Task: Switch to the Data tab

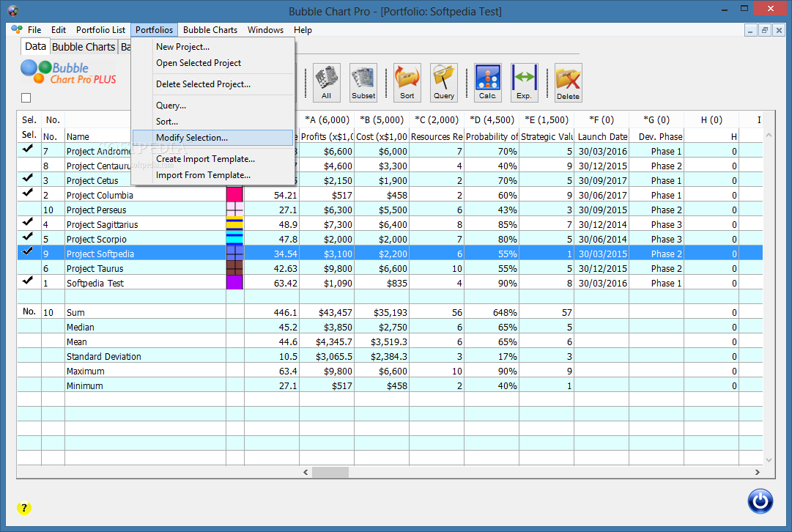Action: [x=35, y=46]
